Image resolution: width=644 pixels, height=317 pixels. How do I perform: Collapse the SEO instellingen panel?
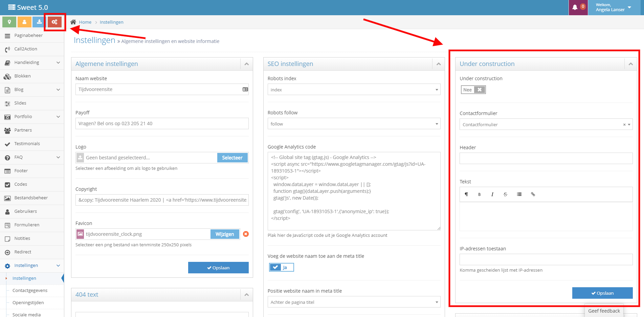439,64
